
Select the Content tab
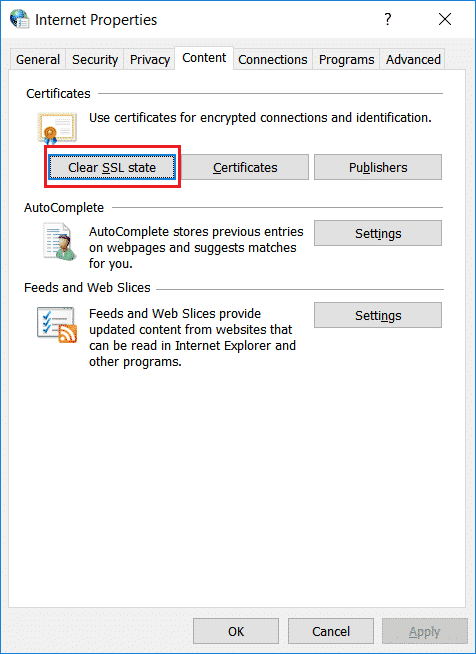point(204,58)
